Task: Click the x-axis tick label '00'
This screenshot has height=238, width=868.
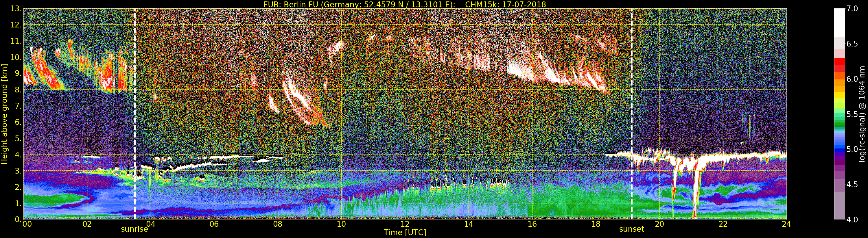Action: [27, 224]
